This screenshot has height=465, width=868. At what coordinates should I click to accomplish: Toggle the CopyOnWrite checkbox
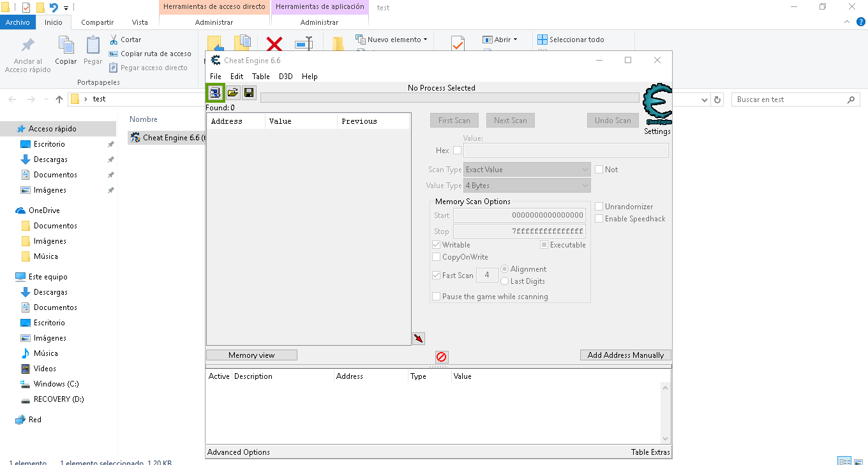click(x=437, y=257)
